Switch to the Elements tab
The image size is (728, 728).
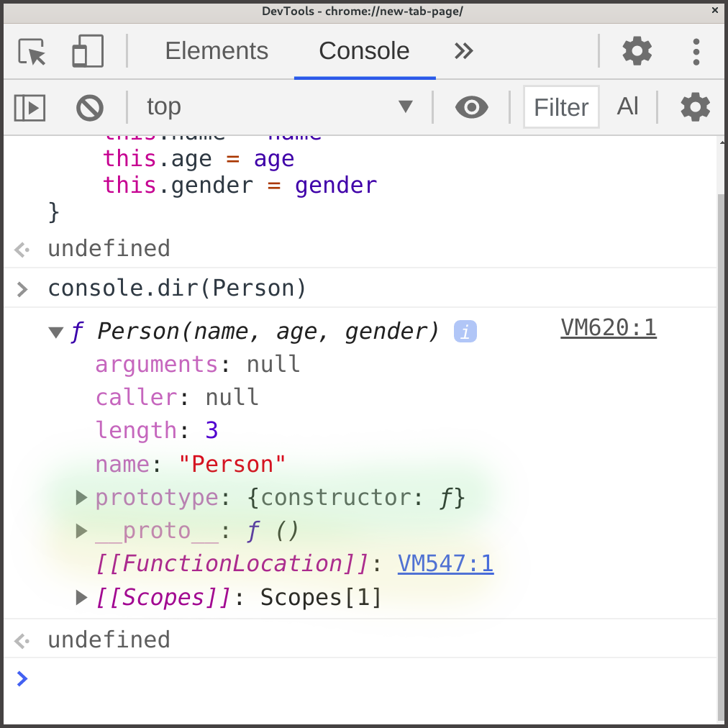217,51
